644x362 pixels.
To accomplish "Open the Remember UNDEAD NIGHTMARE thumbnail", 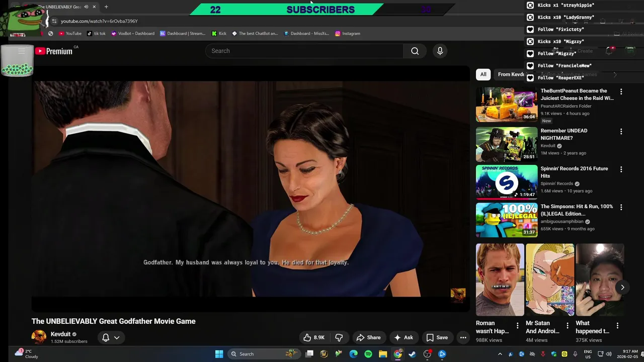I will click(507, 144).
